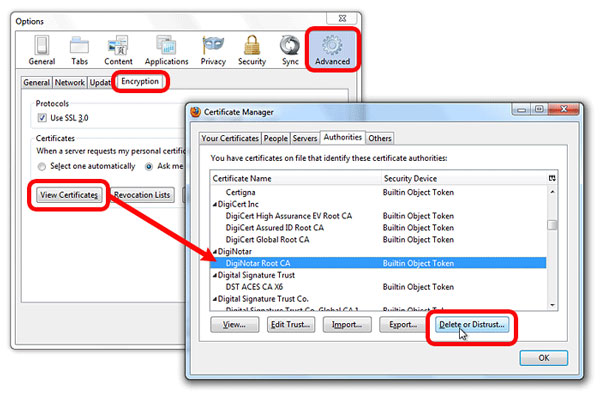Switch to the Servers tab
Screen dimensions: 600x399
[305, 138]
